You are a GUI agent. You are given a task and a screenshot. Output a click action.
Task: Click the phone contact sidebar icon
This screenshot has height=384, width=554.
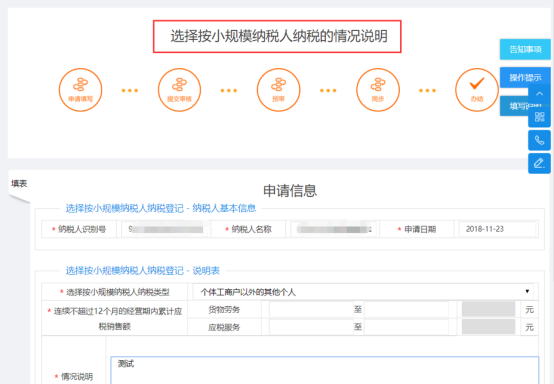pyautogui.click(x=539, y=140)
